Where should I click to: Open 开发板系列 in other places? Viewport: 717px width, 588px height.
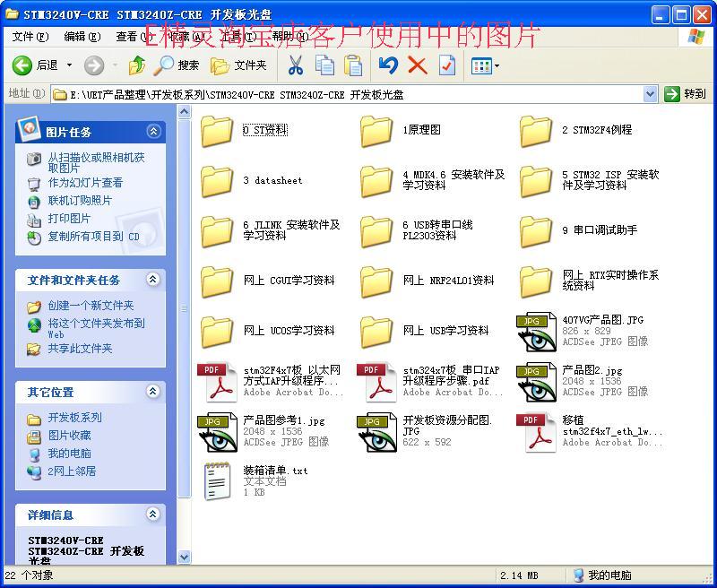click(75, 418)
